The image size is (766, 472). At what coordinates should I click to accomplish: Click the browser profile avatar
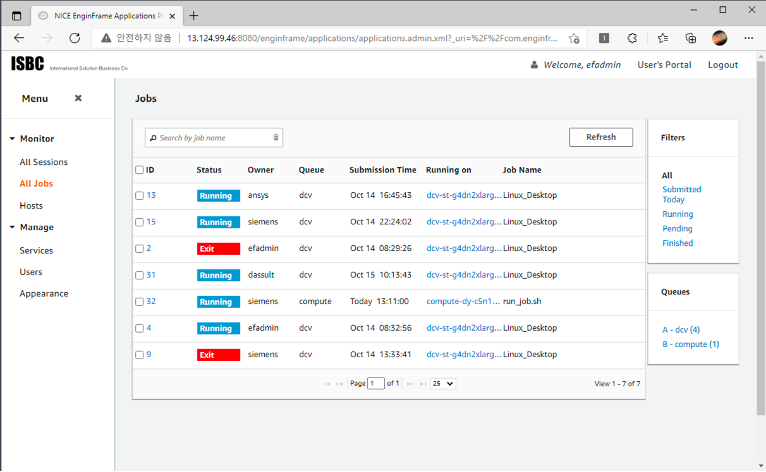[x=720, y=38]
